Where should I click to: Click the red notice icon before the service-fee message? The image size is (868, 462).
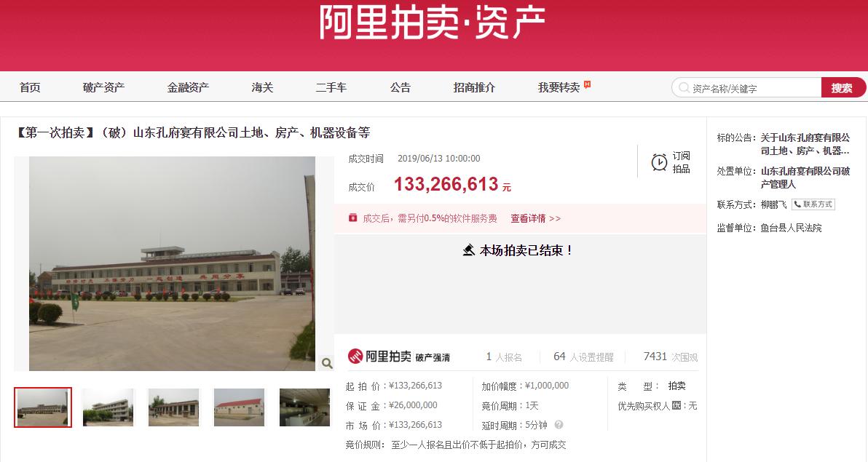tap(355, 218)
